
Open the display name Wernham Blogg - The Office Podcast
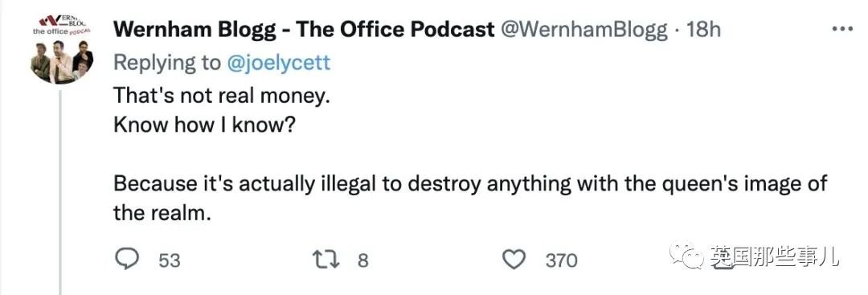304,30
